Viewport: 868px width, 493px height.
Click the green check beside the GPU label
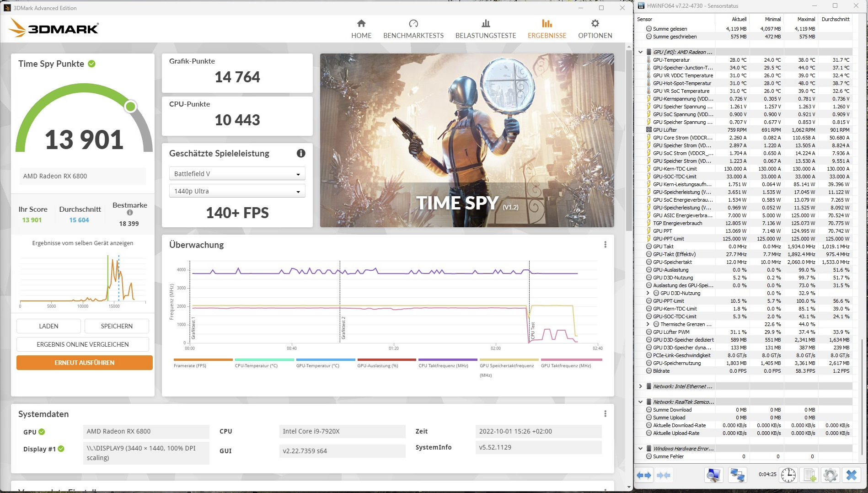pos(42,432)
